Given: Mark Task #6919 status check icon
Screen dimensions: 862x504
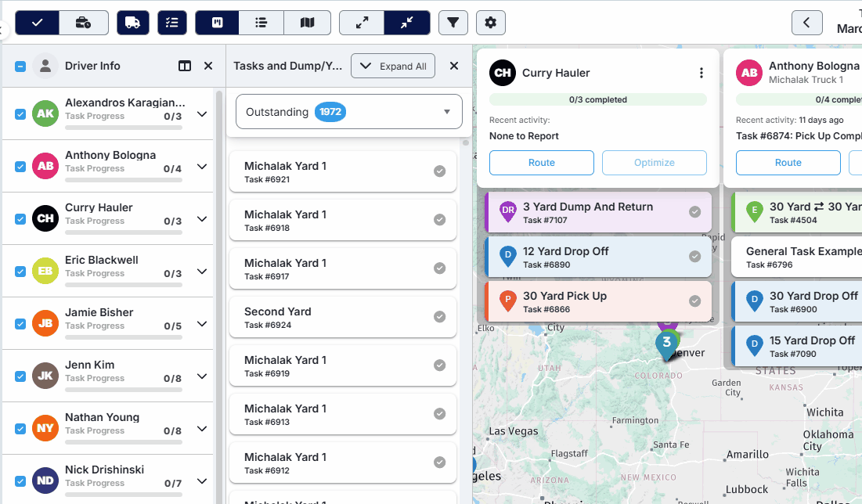Looking at the screenshot, I should (439, 365).
